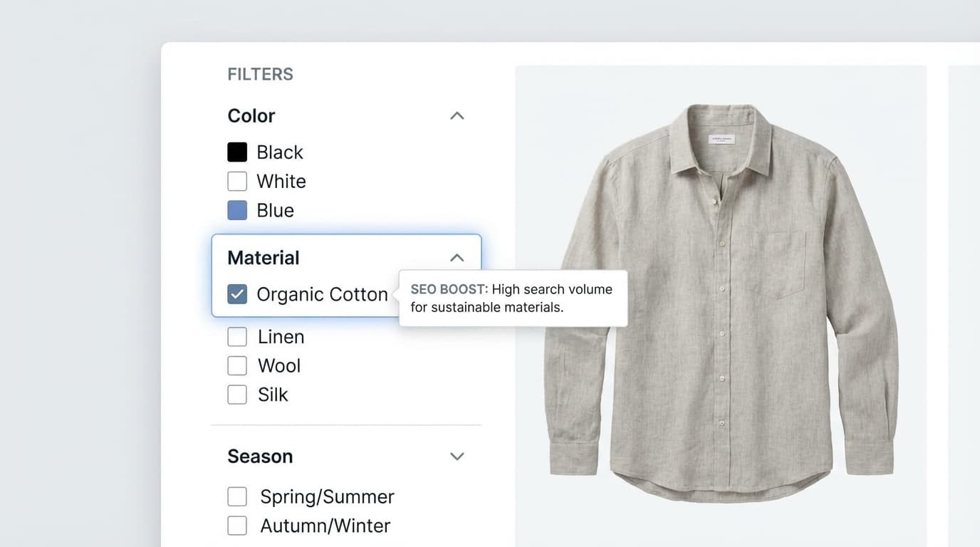Toggle the Black color checkbox off

pyautogui.click(x=236, y=152)
